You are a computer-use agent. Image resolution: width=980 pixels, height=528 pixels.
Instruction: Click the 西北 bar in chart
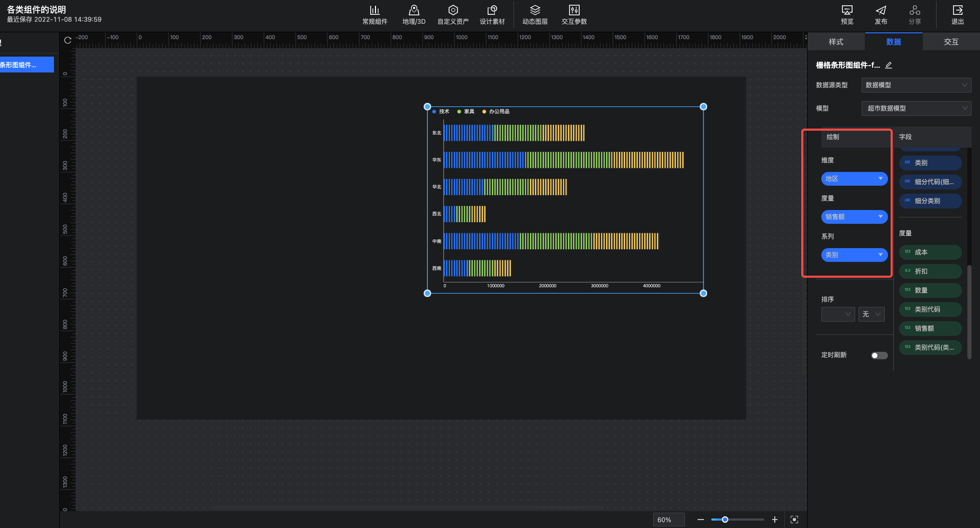465,214
